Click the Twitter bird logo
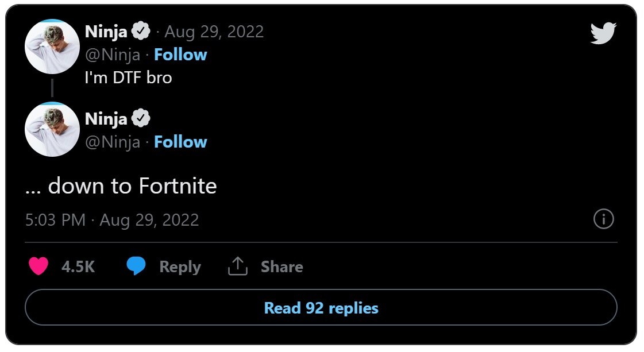Screen dimensions: 644x352 click(x=603, y=33)
